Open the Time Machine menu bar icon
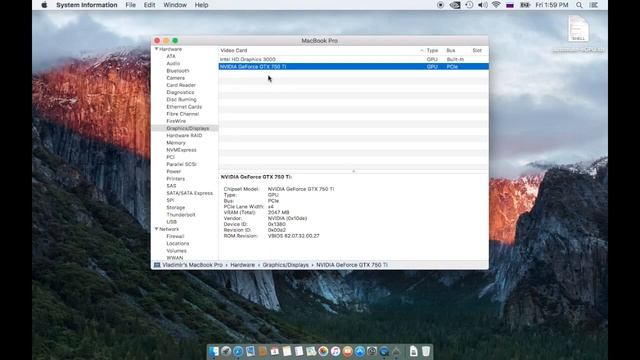The width and height of the screenshot is (640, 360). click(x=469, y=5)
